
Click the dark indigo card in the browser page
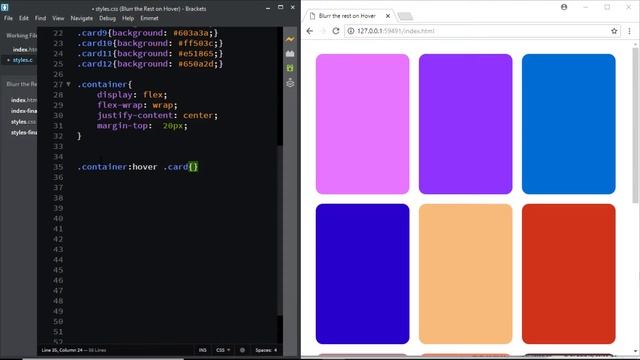pos(362,274)
